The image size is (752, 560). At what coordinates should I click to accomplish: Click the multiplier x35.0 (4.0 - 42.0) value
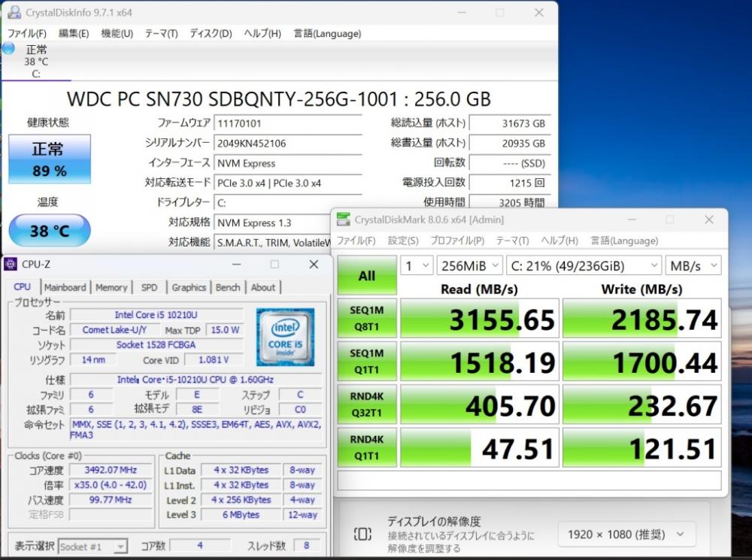[111, 485]
